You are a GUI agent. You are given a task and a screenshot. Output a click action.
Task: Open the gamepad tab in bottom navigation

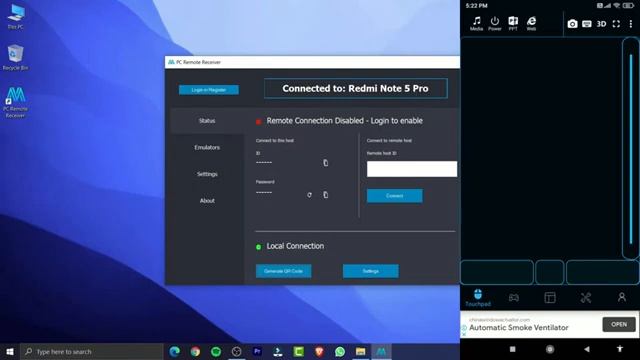(x=514, y=298)
